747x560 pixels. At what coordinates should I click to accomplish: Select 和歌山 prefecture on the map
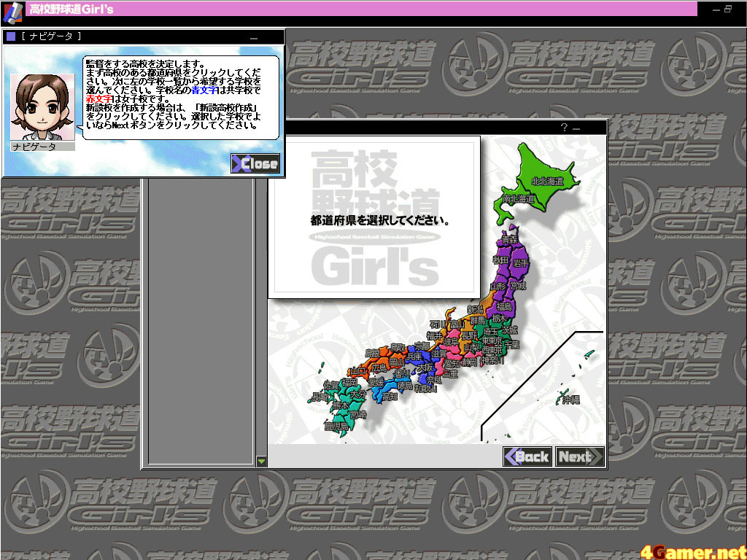(425, 389)
